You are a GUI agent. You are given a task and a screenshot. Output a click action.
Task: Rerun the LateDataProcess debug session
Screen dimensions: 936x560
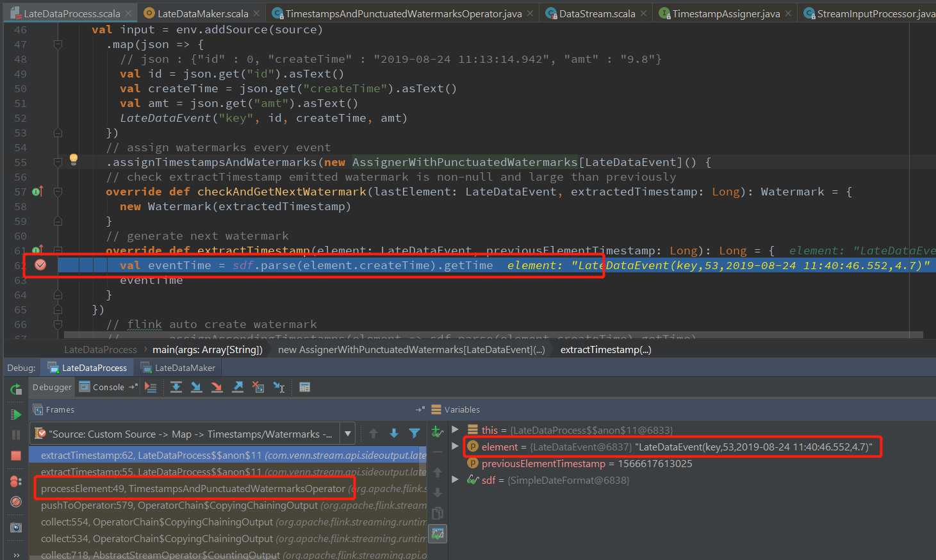(x=16, y=389)
